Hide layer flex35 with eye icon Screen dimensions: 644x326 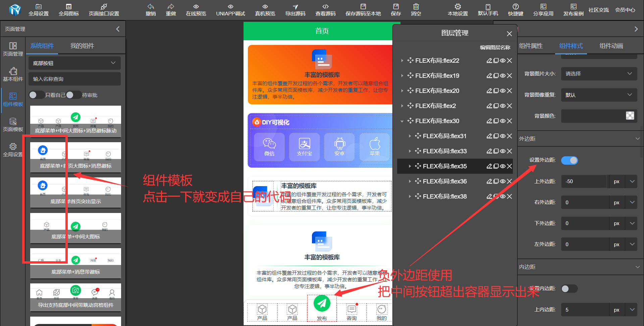503,166
